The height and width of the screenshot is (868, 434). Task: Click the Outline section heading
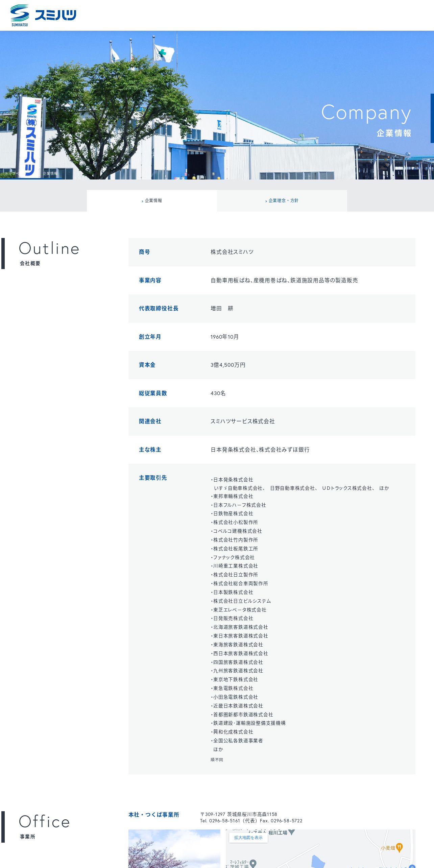[49, 248]
